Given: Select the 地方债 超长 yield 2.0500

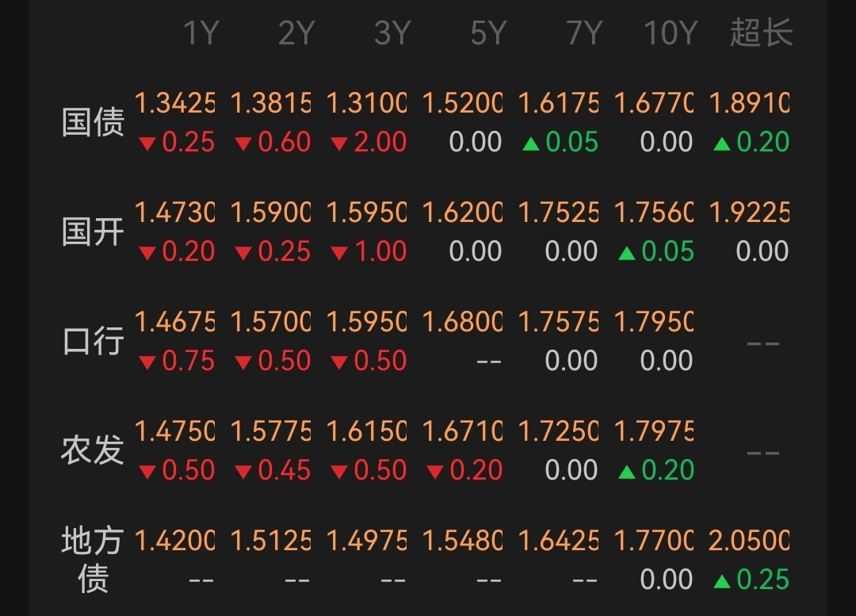Looking at the screenshot, I should coord(749,541).
